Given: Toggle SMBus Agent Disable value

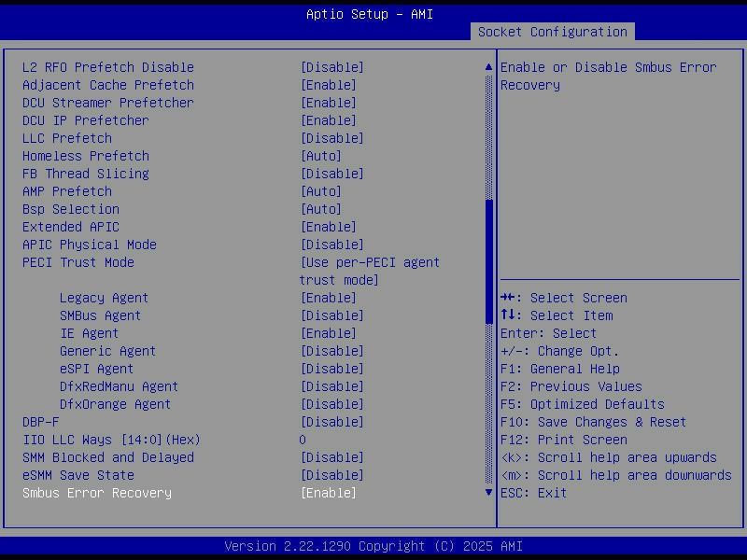Looking at the screenshot, I should [x=332, y=315].
